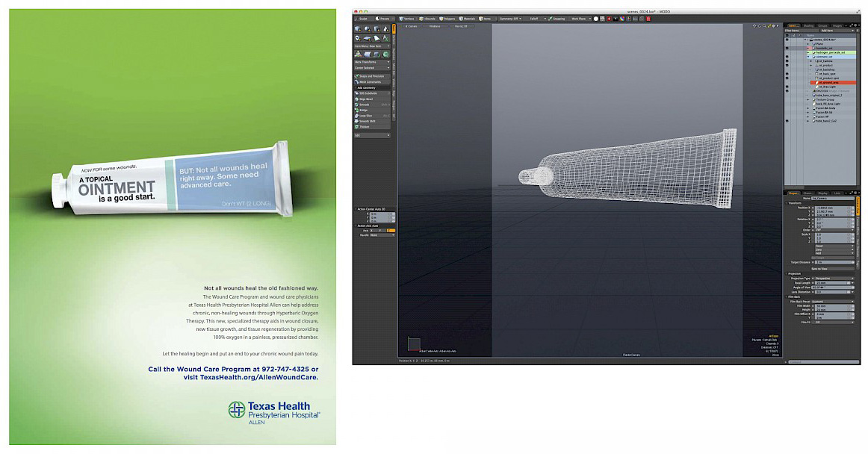This screenshot has width=868, height=454.
Task: Toggle visibility of tube_base2_Go2 item
Action: pos(787,121)
